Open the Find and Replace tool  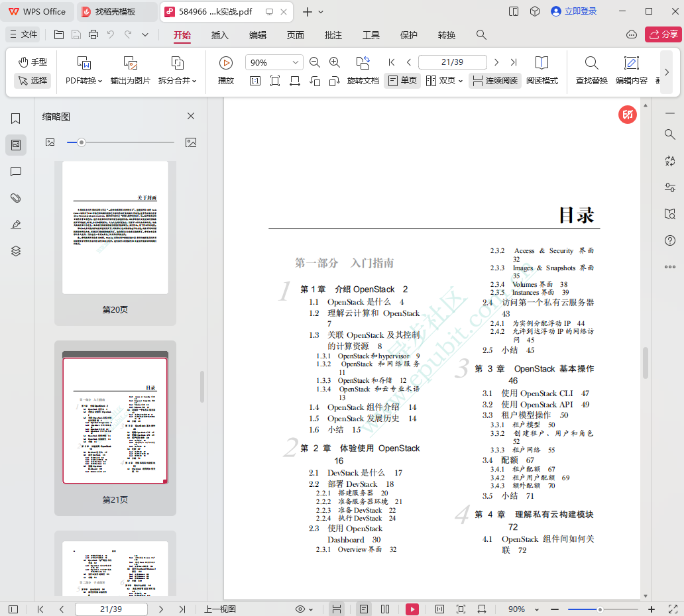coord(591,63)
